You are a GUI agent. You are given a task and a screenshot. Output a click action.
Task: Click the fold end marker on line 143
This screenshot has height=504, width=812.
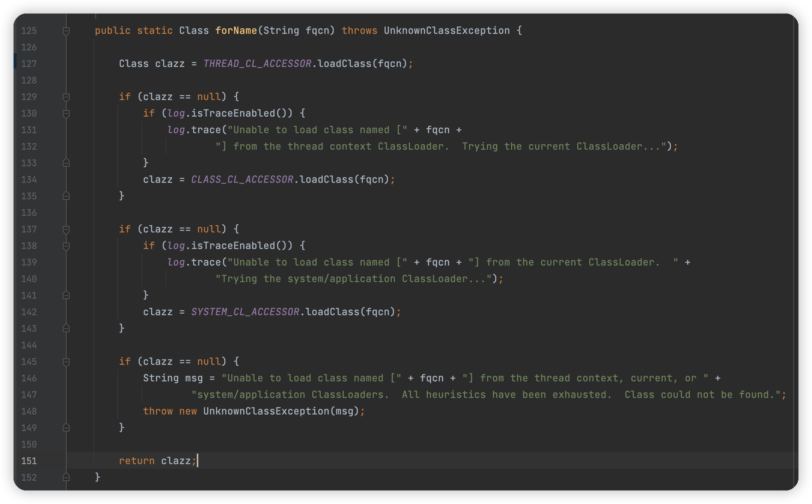point(66,328)
